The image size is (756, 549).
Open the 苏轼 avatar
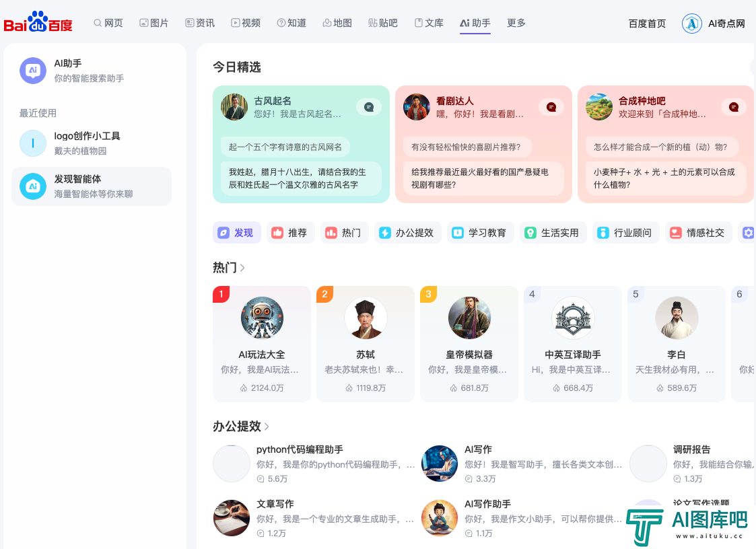[x=366, y=318]
